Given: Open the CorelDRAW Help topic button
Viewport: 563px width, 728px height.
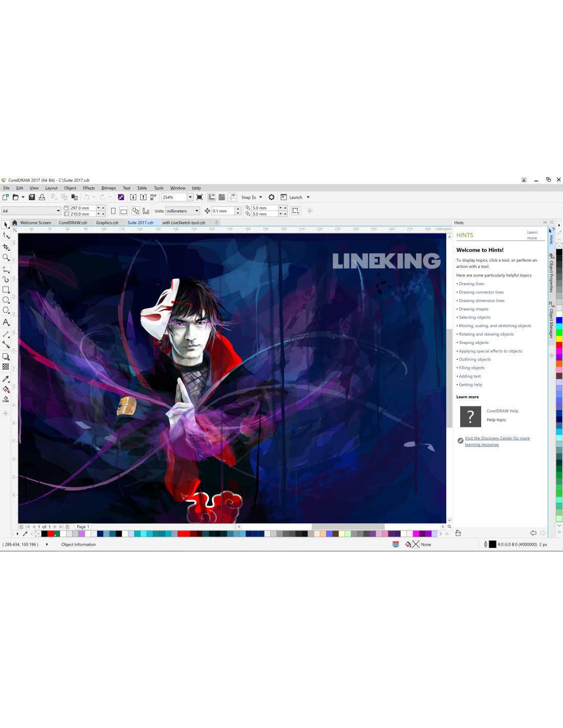Looking at the screenshot, I should click(470, 416).
